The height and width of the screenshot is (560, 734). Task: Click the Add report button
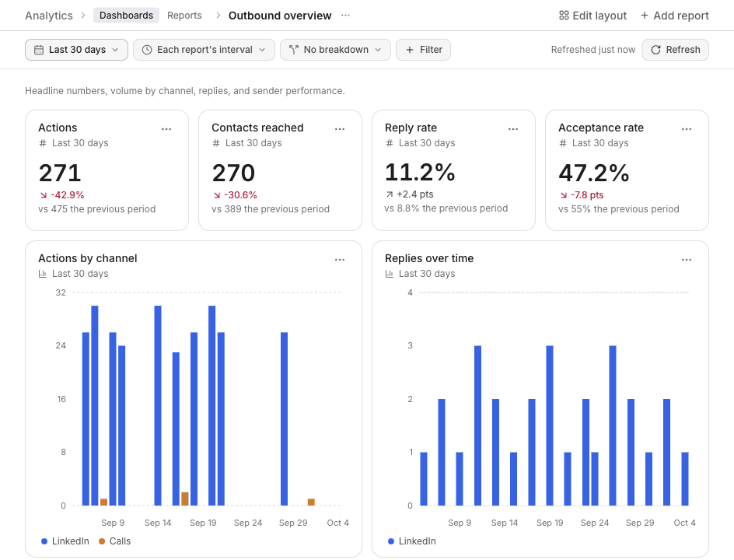pos(675,16)
